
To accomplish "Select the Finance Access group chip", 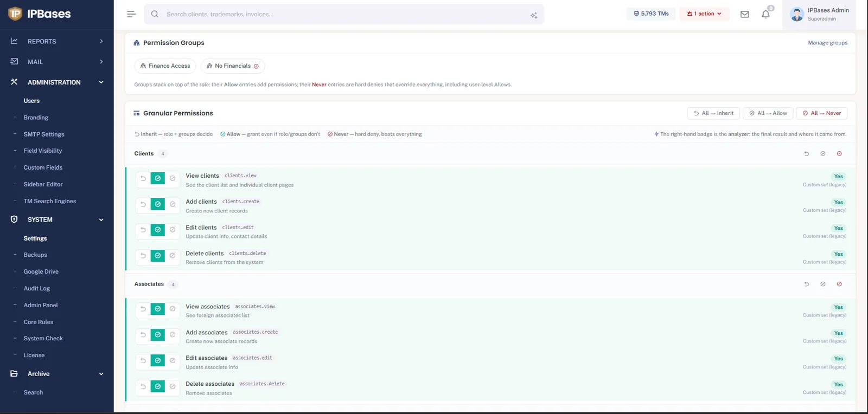I will click(x=165, y=66).
